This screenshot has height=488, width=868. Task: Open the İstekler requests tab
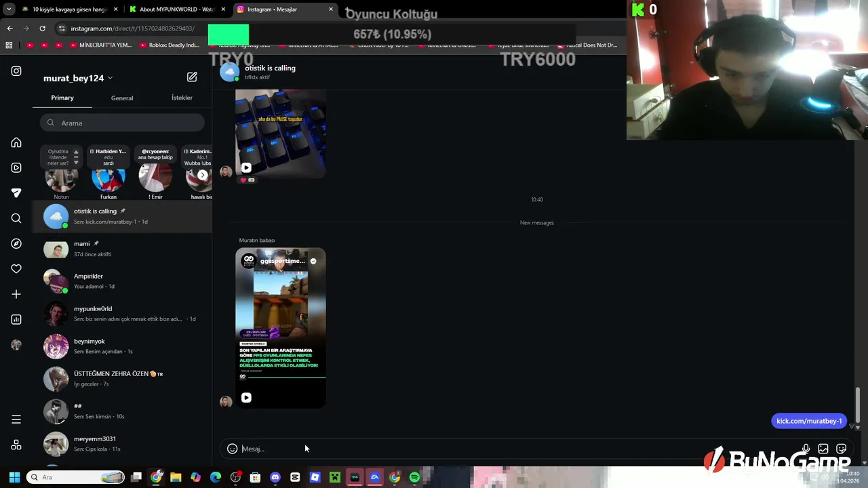coord(182,98)
